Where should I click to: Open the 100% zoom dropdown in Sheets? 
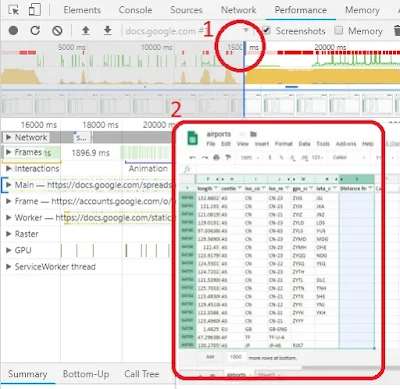tap(250, 157)
